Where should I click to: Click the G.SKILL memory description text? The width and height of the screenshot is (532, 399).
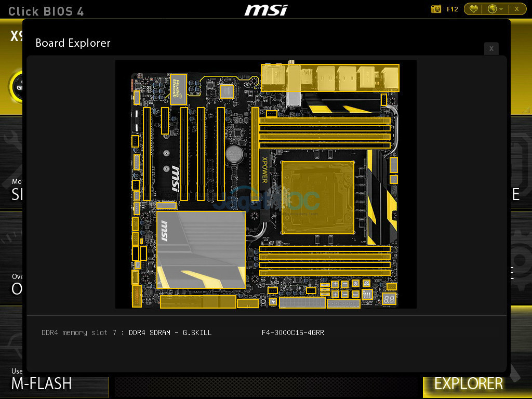tap(170, 332)
